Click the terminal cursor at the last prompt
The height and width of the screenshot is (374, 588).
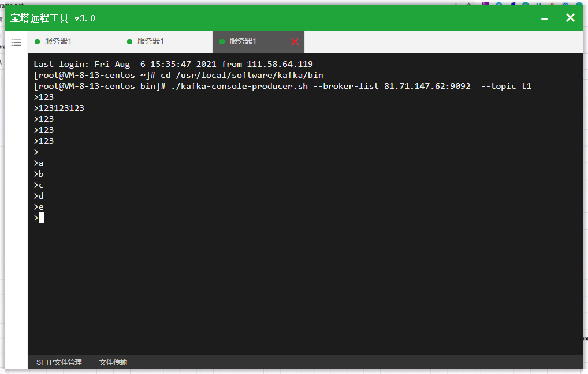coord(41,218)
